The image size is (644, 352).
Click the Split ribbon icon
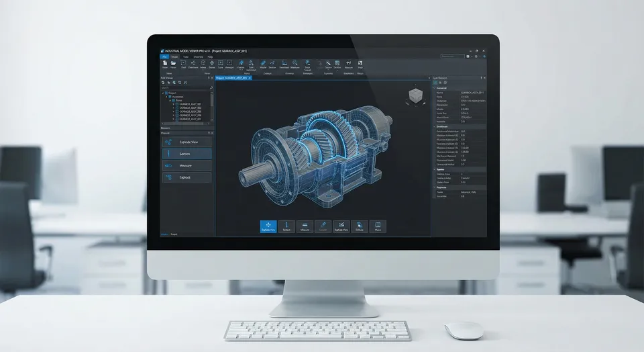(x=251, y=63)
